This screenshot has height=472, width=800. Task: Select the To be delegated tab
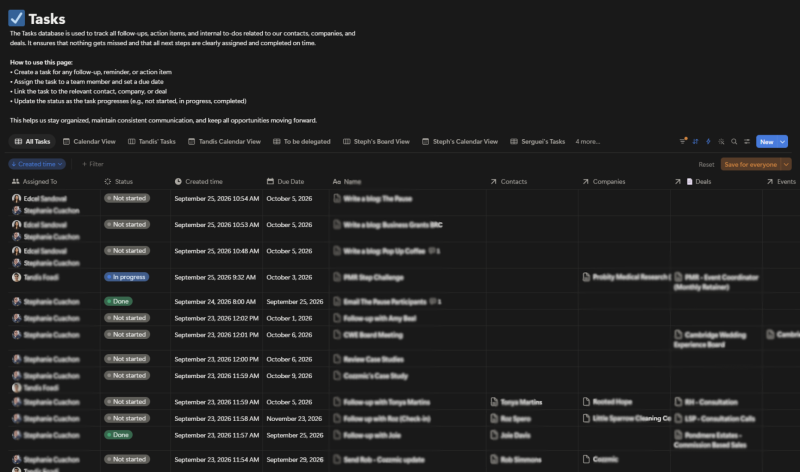tap(302, 141)
